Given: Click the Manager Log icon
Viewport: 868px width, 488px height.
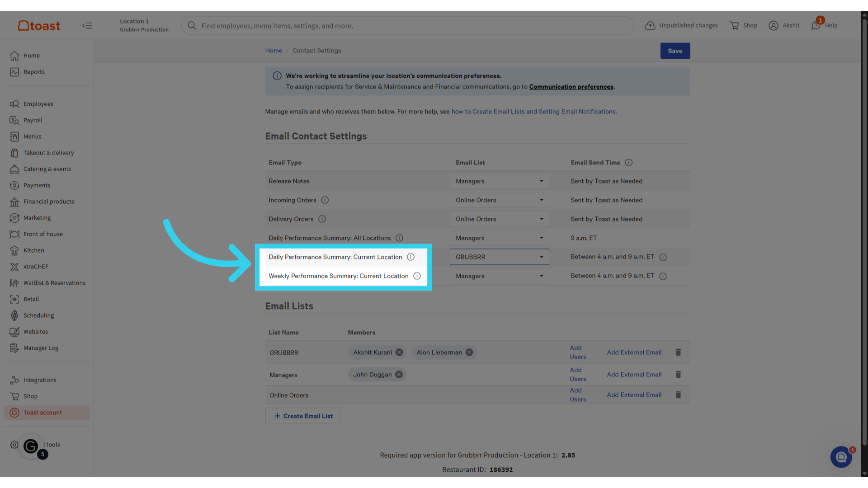Looking at the screenshot, I should tap(14, 348).
